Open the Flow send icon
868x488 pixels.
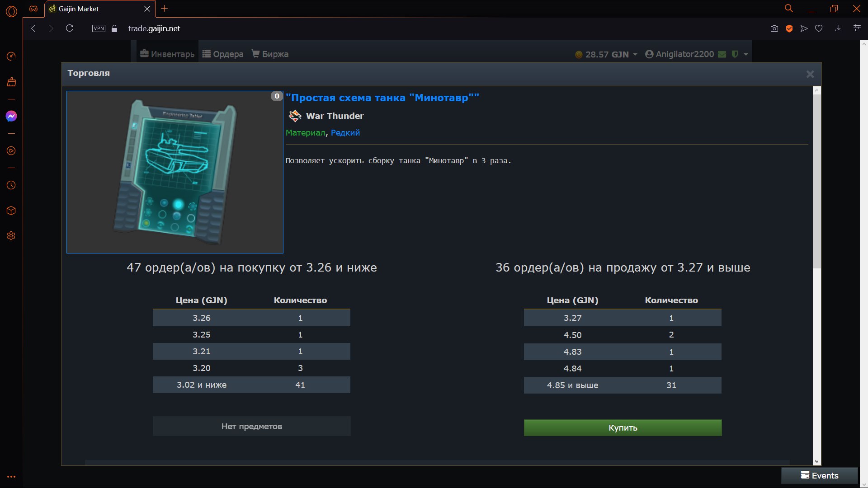tap(804, 28)
